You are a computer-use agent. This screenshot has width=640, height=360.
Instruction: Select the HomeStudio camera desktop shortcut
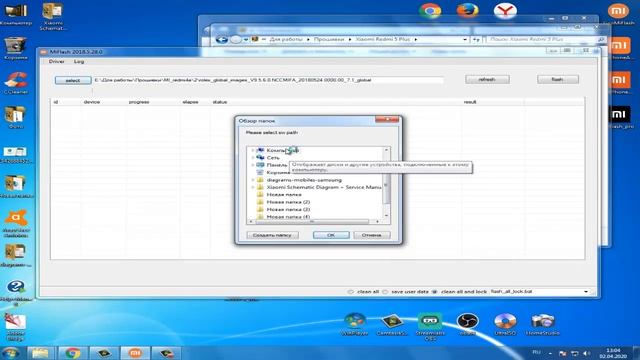click(542, 324)
